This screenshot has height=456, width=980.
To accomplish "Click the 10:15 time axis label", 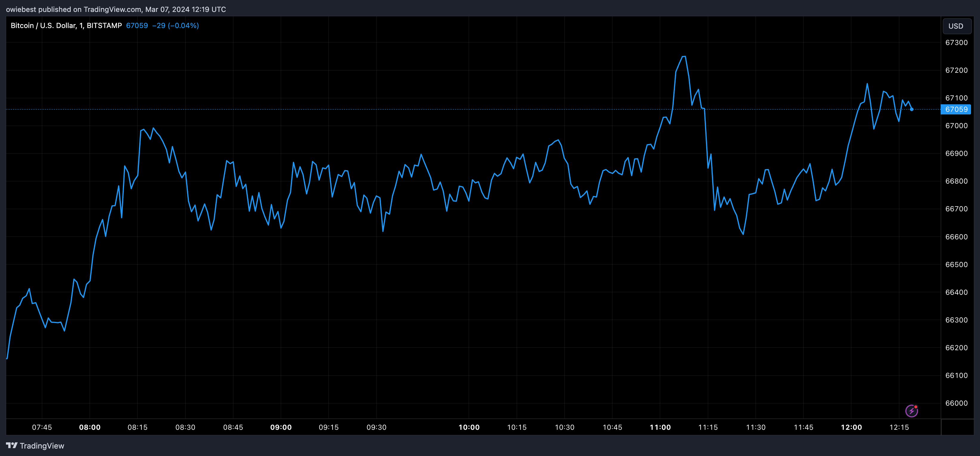I will [x=517, y=427].
